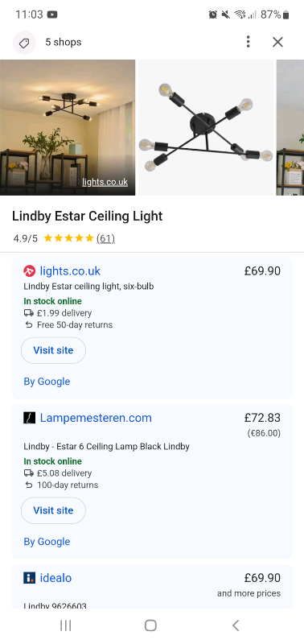This screenshot has width=304, height=644.
Task: Tap the Android home button
Action: (x=150, y=625)
